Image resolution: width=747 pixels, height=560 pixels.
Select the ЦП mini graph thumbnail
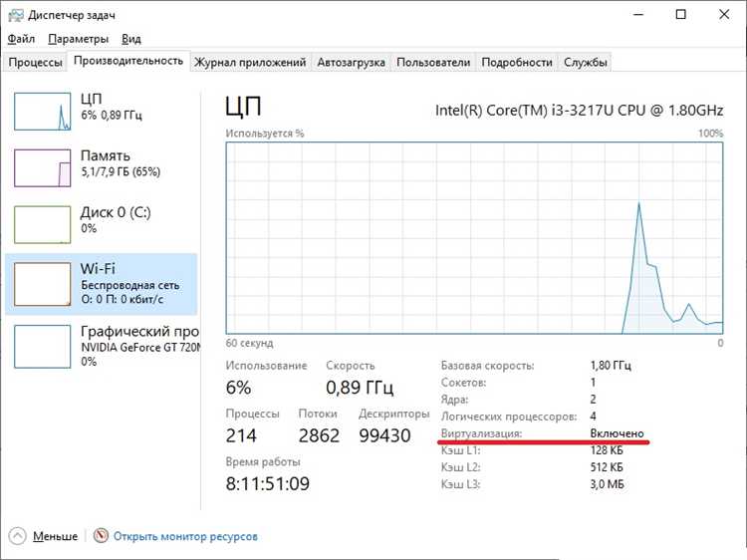tap(43, 112)
